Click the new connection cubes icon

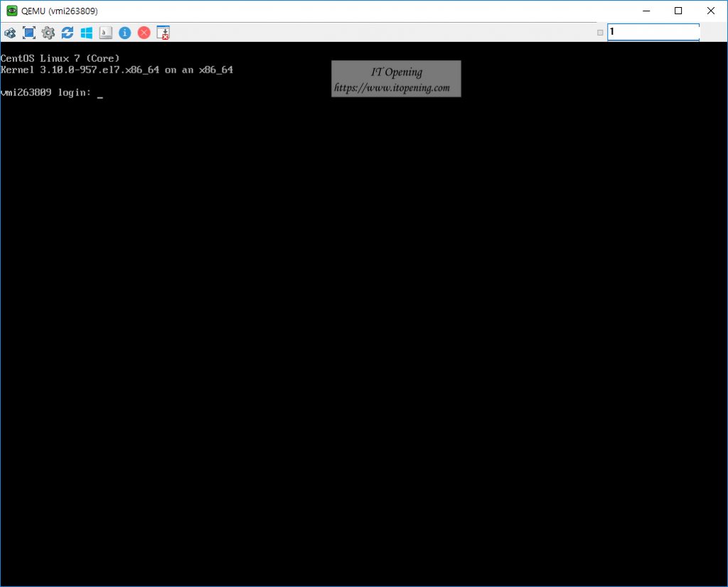(10, 33)
